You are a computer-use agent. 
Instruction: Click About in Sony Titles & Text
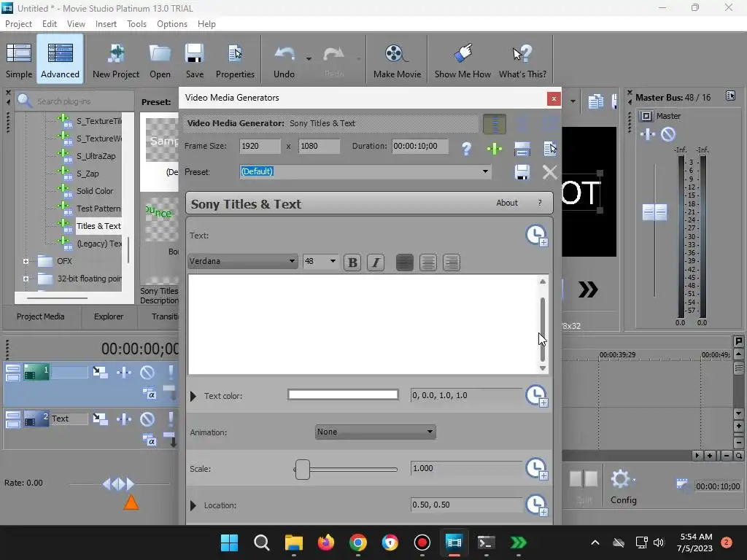click(x=507, y=203)
